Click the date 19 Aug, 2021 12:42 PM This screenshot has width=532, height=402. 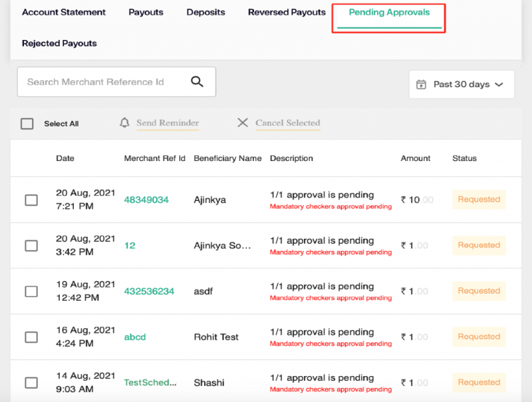pyautogui.click(x=86, y=291)
